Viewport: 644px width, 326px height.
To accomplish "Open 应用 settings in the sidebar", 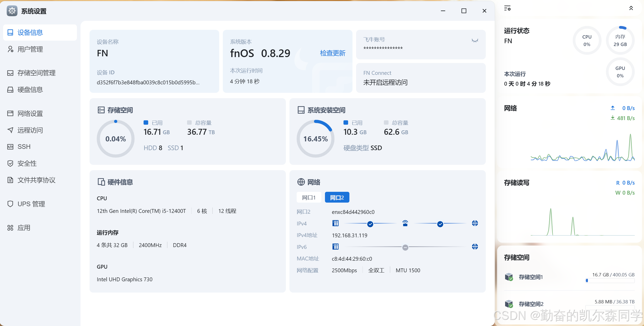I will (x=24, y=228).
